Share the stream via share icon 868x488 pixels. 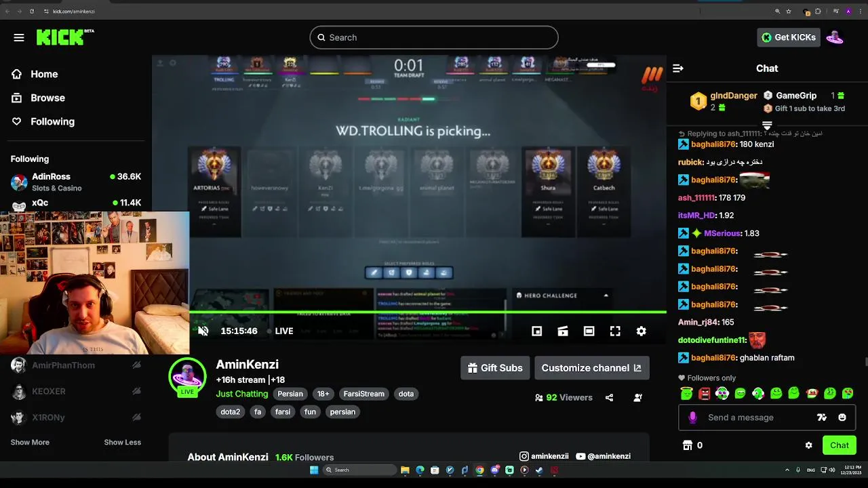point(609,398)
